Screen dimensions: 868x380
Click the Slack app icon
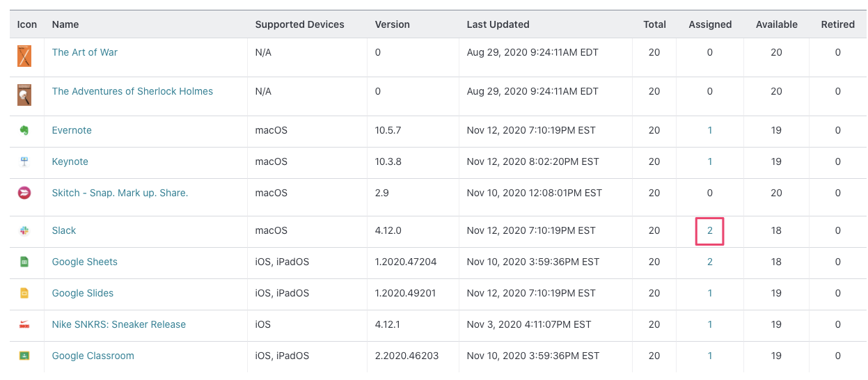point(24,230)
